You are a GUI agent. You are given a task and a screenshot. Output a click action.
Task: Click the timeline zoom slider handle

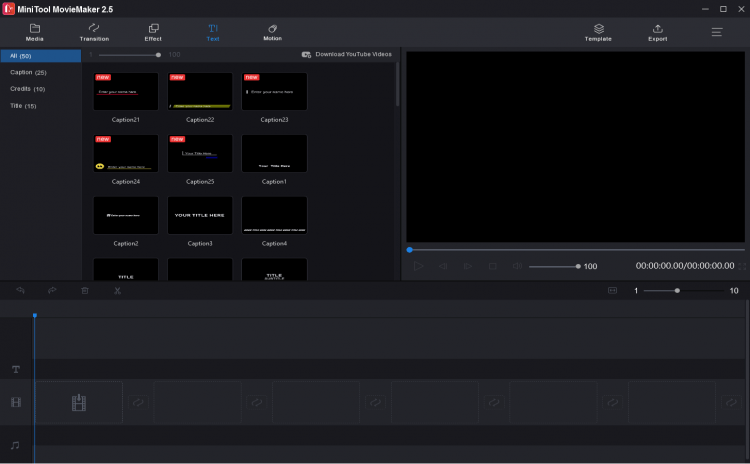[677, 290]
